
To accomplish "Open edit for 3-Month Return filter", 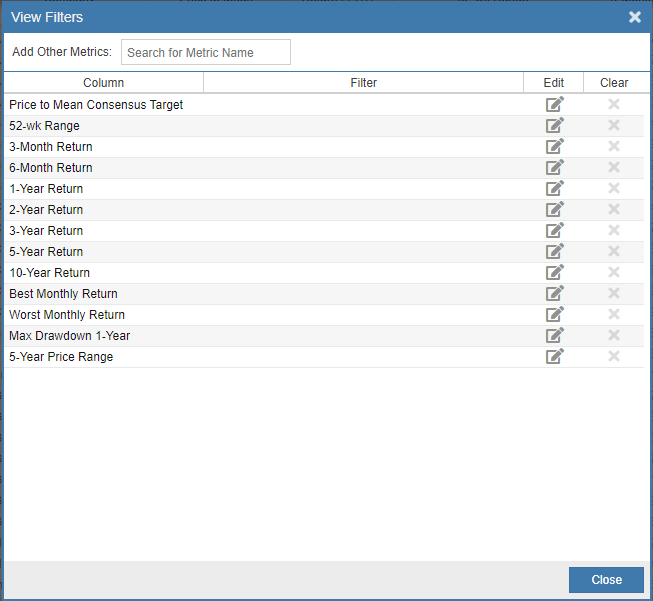I will pyautogui.click(x=554, y=146).
